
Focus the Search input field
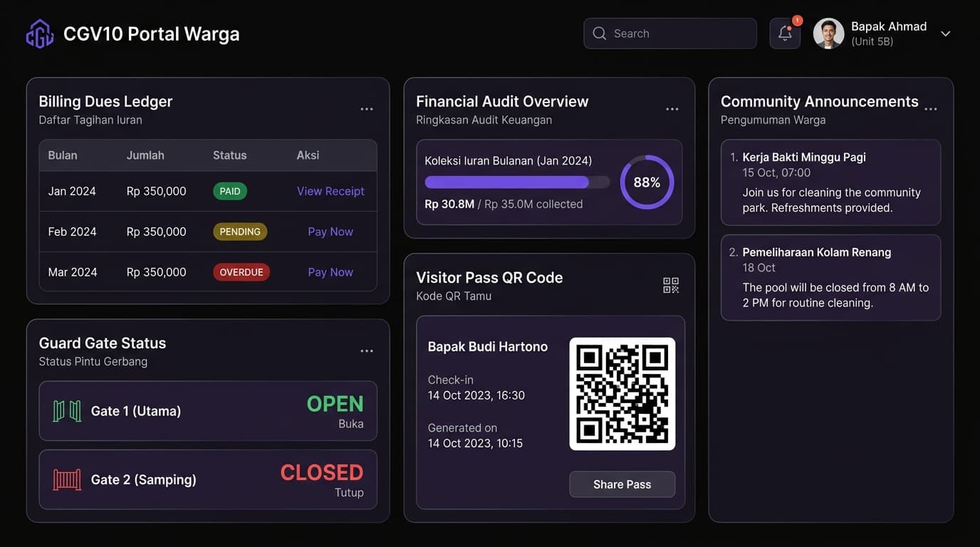pos(670,33)
